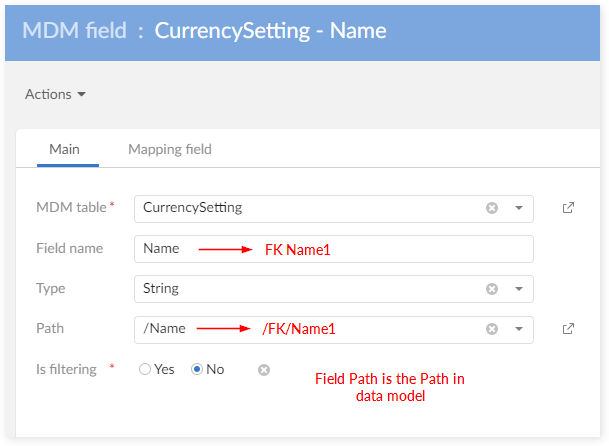Clear the MDM table CurrencySetting value
This screenshot has height=446, width=609.
point(492,208)
